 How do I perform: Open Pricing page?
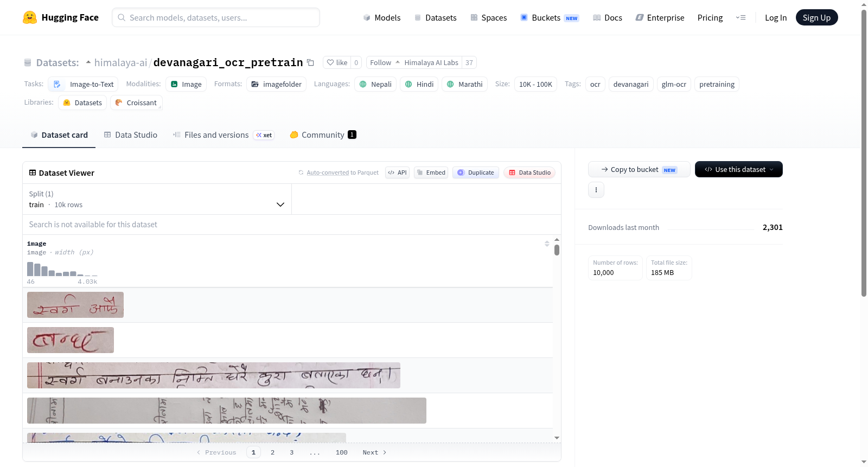(x=710, y=17)
